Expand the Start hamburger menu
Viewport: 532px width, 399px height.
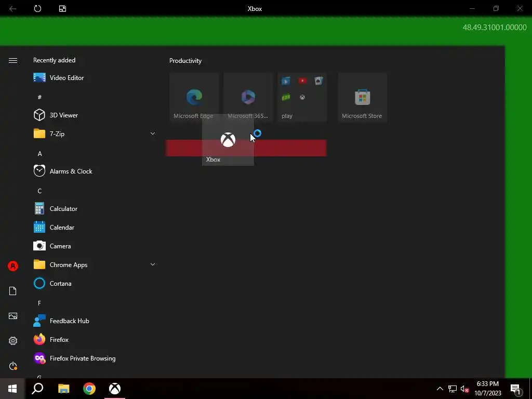tap(13, 60)
